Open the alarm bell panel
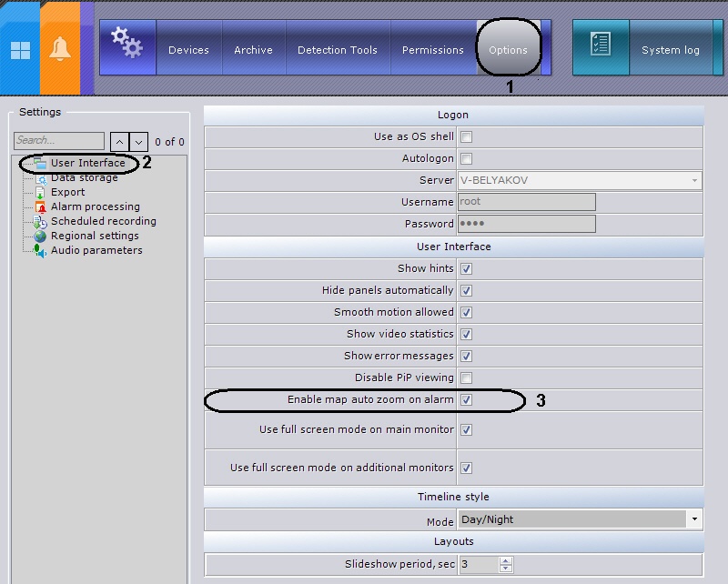 60,49
